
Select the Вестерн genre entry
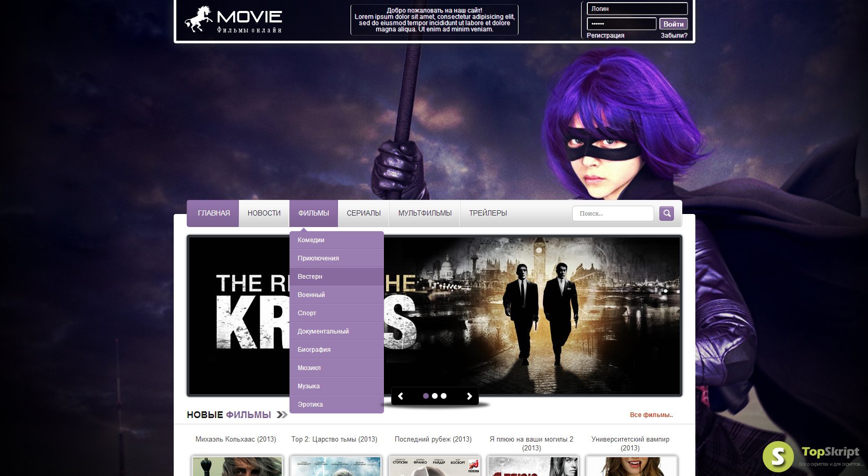point(336,277)
